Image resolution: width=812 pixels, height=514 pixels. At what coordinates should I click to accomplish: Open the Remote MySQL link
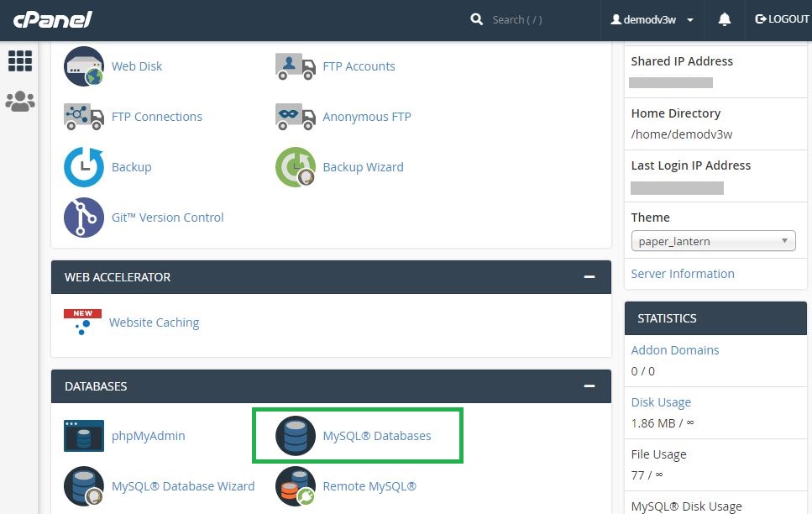[369, 486]
